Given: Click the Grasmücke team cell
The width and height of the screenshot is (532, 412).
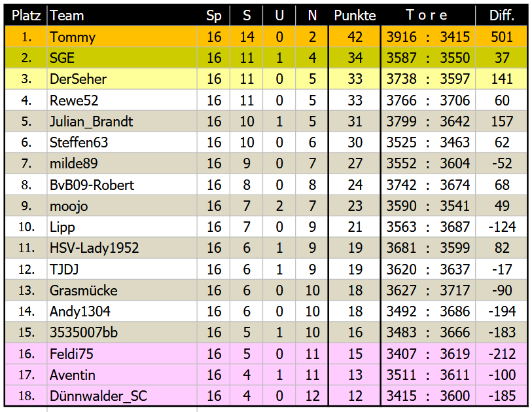Looking at the screenshot, I should [x=84, y=291].
